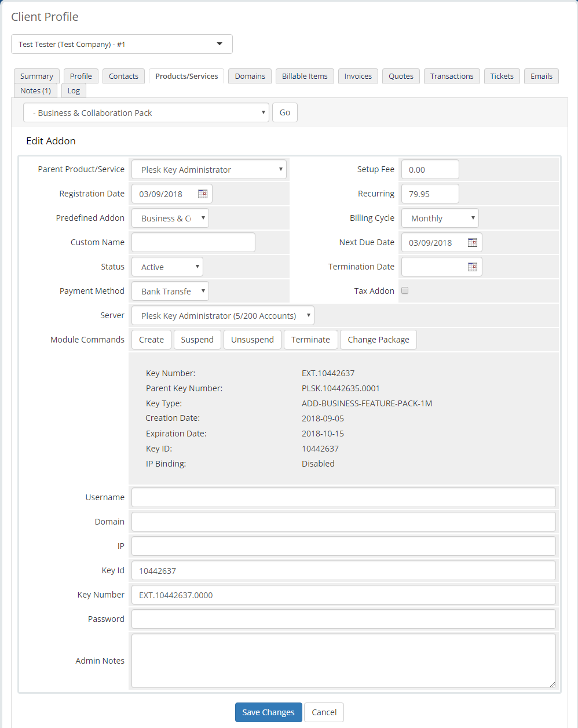
Task: Click IP Binding value Disabled
Action: click(x=318, y=464)
